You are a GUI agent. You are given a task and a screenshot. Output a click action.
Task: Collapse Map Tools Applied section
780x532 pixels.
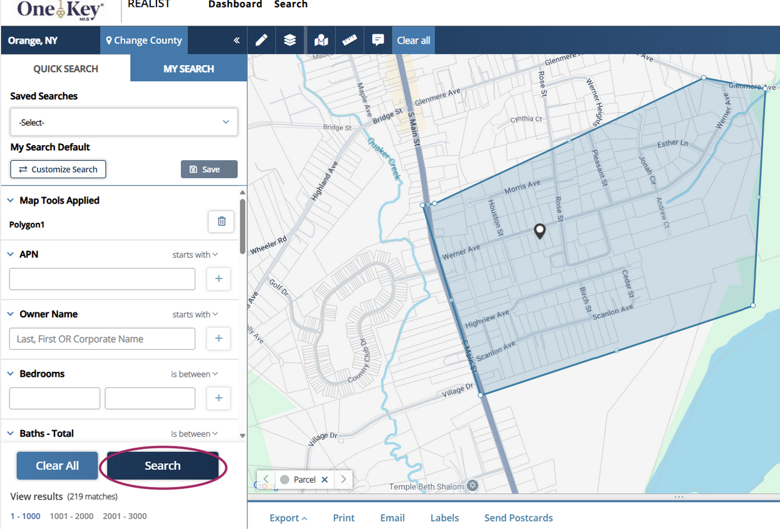point(11,200)
